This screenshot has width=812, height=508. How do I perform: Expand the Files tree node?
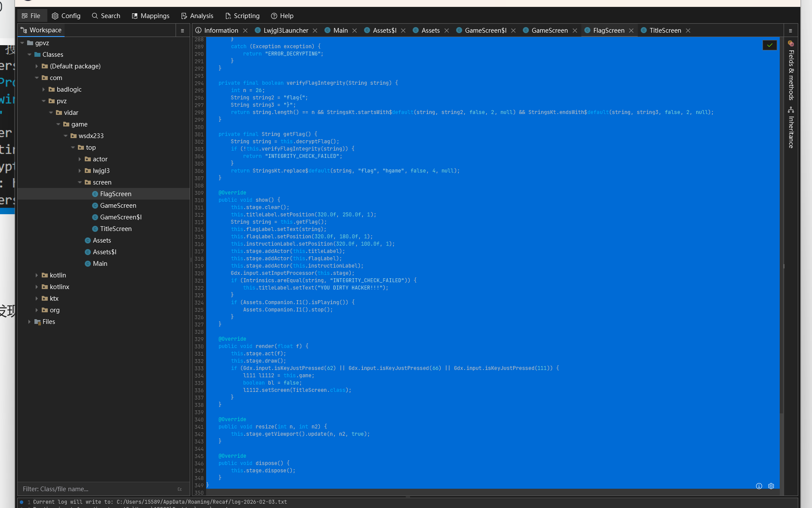click(x=29, y=322)
